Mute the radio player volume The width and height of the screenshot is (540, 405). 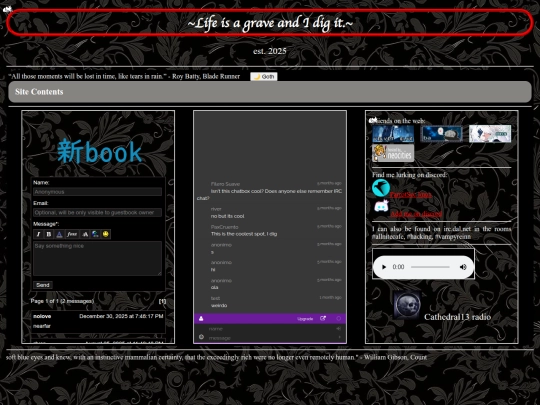tap(463, 267)
